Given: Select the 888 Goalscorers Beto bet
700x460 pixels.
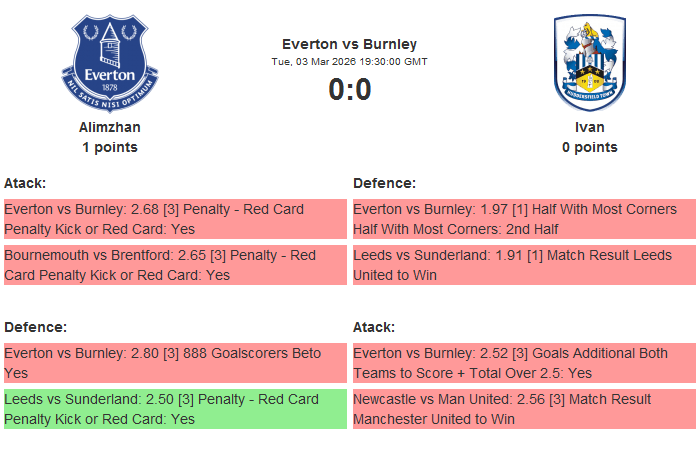Looking at the screenshot, I should click(175, 363).
